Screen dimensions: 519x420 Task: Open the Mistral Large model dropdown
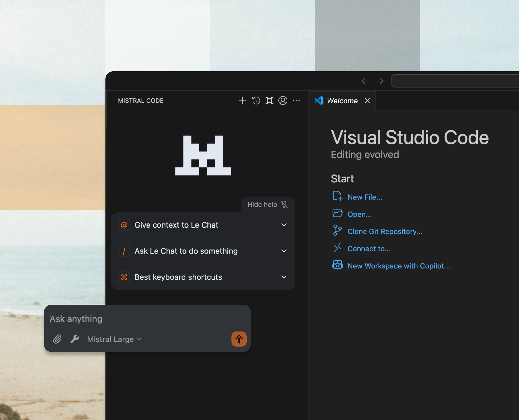tap(114, 339)
